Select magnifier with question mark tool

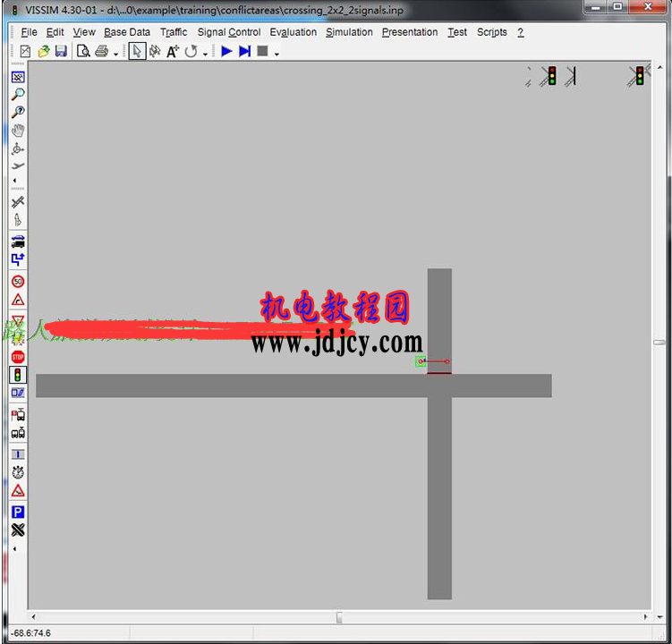(x=18, y=112)
